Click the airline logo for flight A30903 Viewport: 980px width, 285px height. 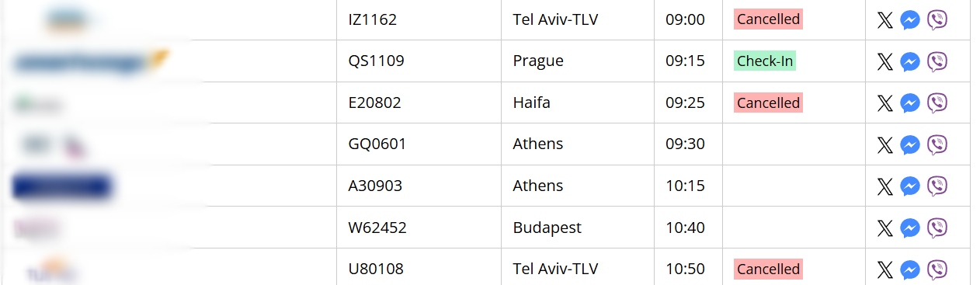pyautogui.click(x=62, y=186)
